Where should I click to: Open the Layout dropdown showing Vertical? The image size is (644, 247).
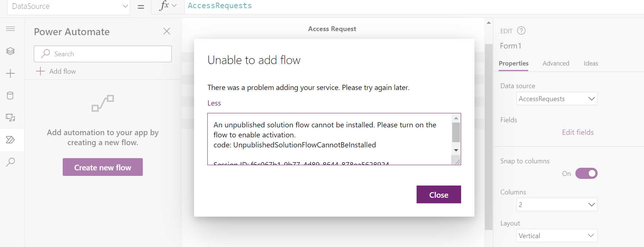pyautogui.click(x=557, y=236)
